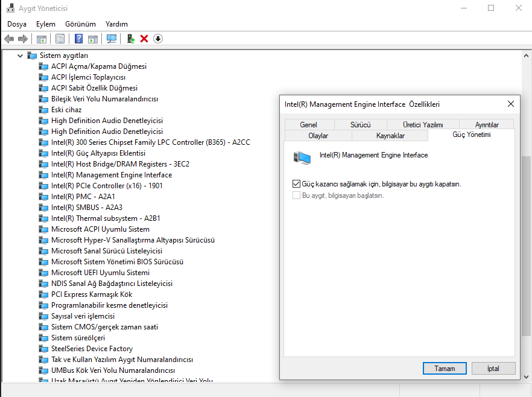Click the icon beside SteelSeries Device Factory
The height and width of the screenshot is (397, 532).
click(x=43, y=349)
